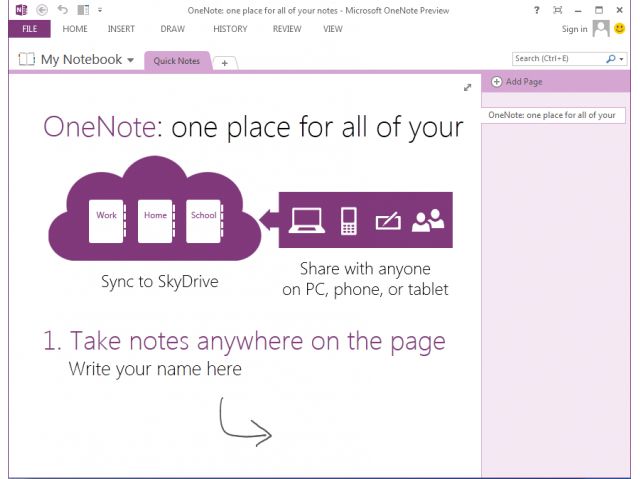Open the FILE menu
The image size is (640, 479).
(x=29, y=29)
